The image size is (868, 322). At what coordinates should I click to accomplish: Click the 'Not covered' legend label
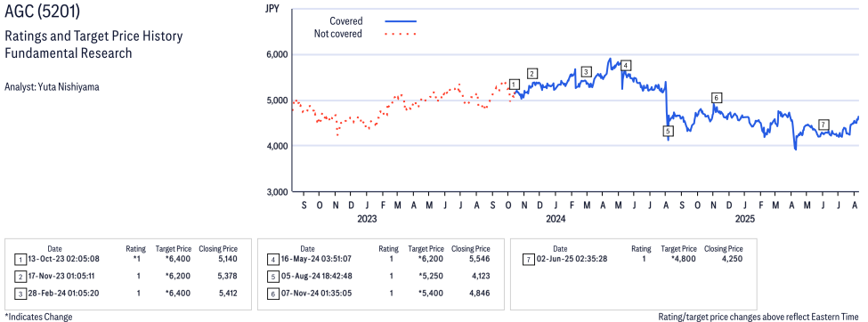[x=337, y=35]
